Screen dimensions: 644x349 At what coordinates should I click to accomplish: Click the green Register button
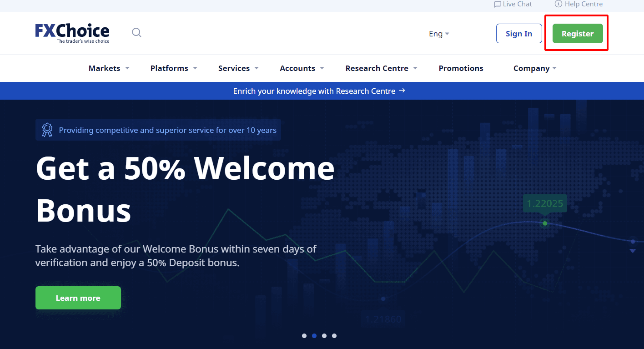point(578,34)
